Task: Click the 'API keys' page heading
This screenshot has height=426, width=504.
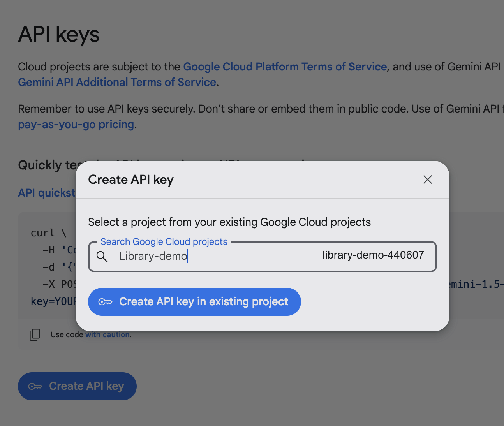Action: [59, 34]
